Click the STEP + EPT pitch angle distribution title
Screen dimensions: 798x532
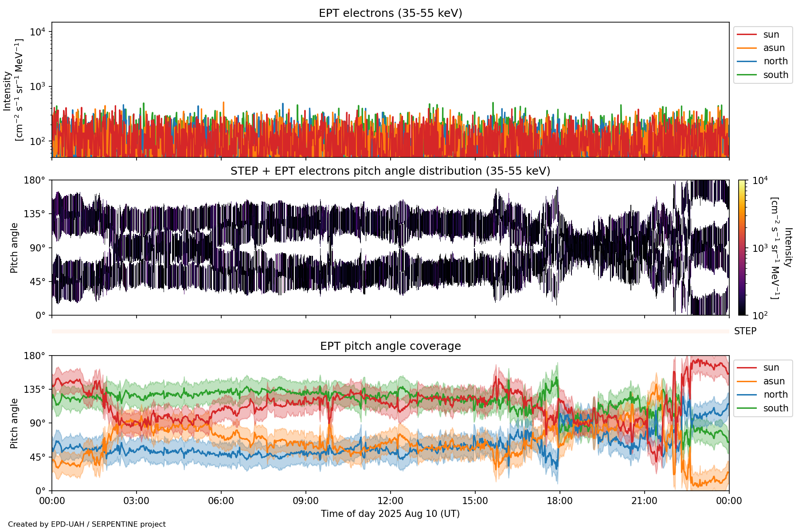click(390, 171)
